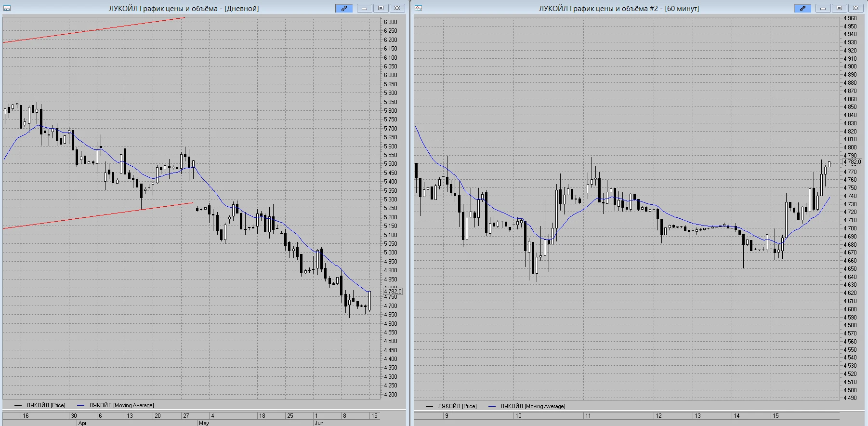Click the 4 960 price level on the 60-minute chart axis
The height and width of the screenshot is (426, 868).
850,18
